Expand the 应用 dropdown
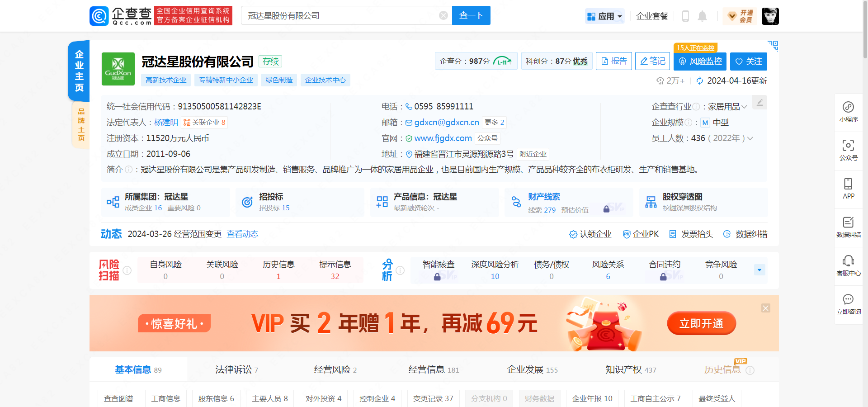 (x=605, y=16)
